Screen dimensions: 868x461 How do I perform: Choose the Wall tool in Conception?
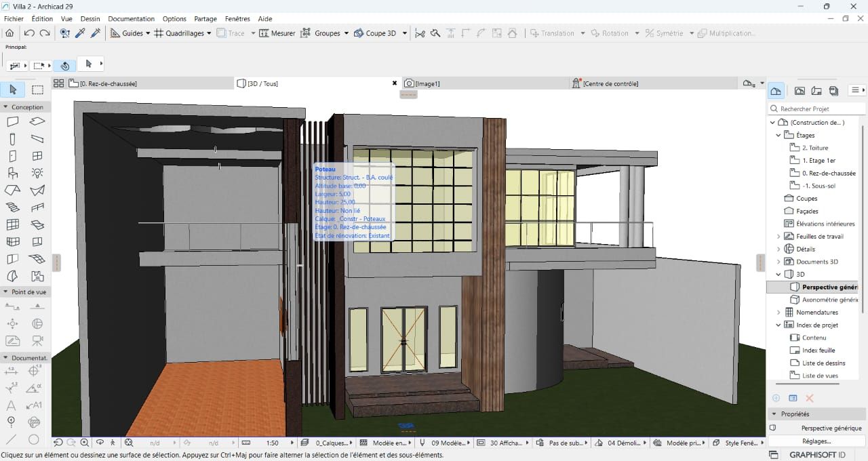[13, 122]
